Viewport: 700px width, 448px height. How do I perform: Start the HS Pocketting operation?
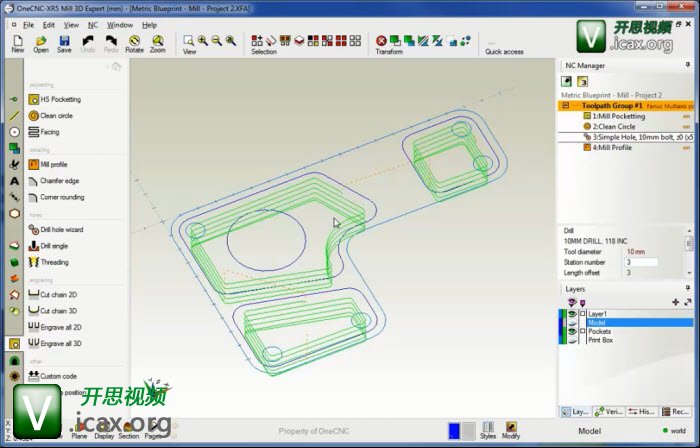(x=55, y=100)
